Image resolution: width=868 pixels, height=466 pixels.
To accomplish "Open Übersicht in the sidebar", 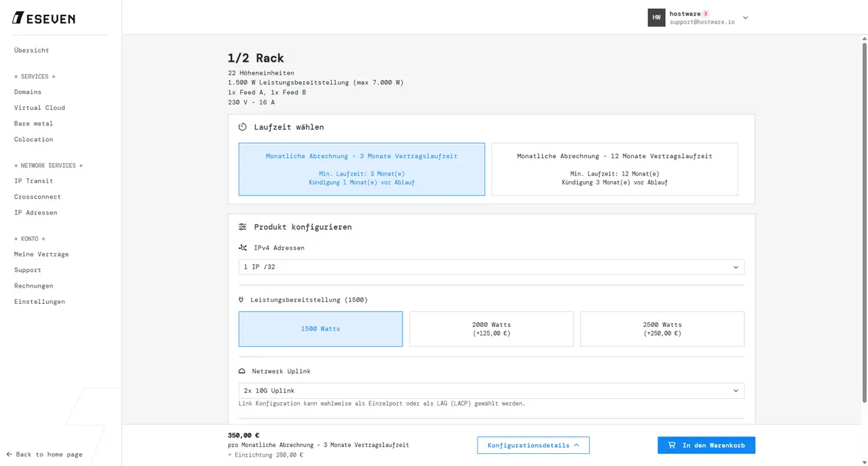I will [x=32, y=50].
